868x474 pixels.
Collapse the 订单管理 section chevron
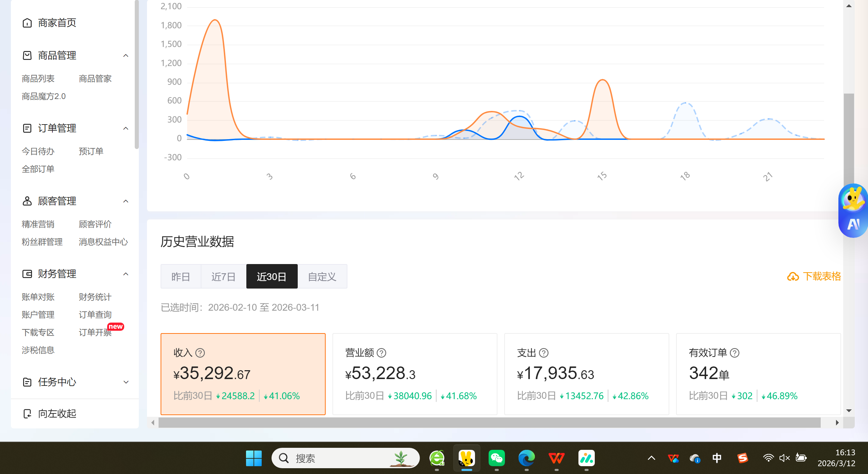(x=126, y=128)
